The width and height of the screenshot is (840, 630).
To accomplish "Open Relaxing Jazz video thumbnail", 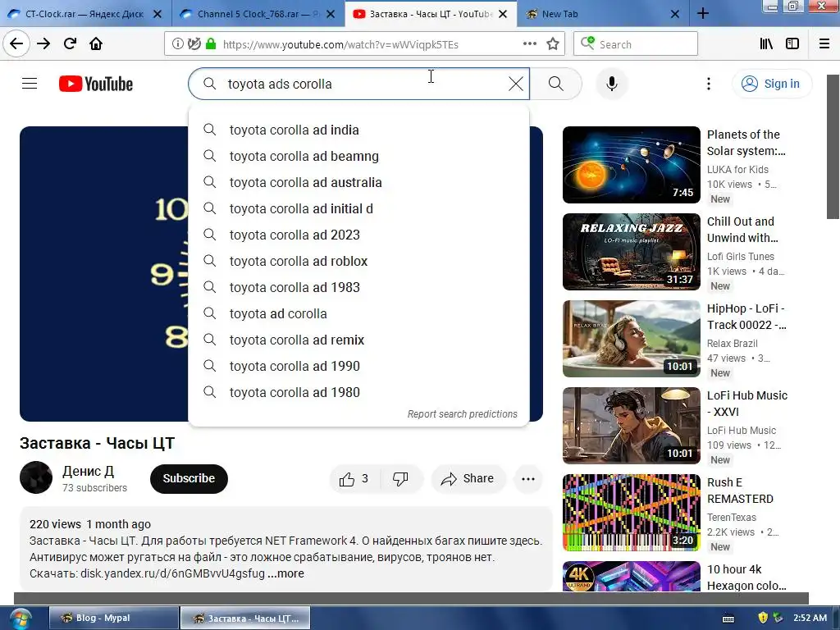I will tap(631, 252).
